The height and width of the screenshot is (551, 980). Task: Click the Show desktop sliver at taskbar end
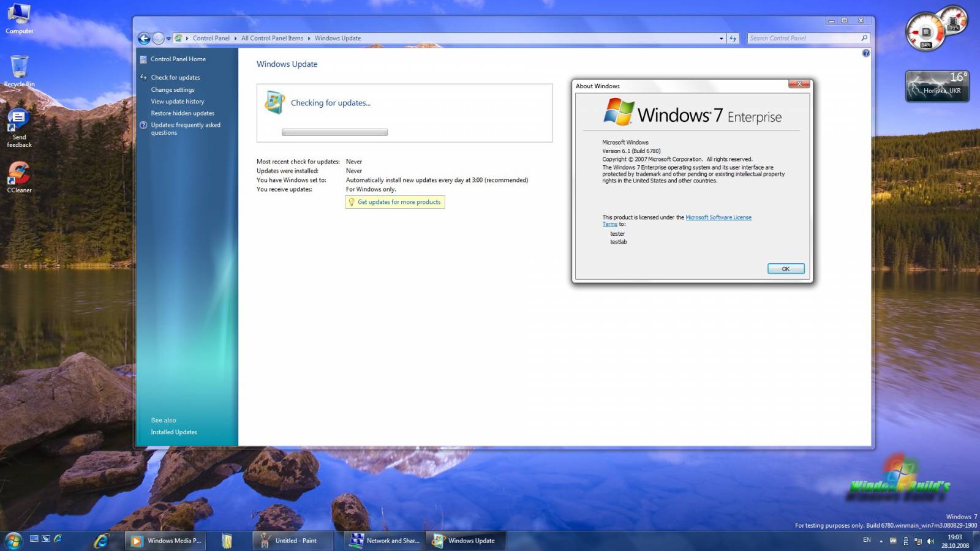click(976, 541)
